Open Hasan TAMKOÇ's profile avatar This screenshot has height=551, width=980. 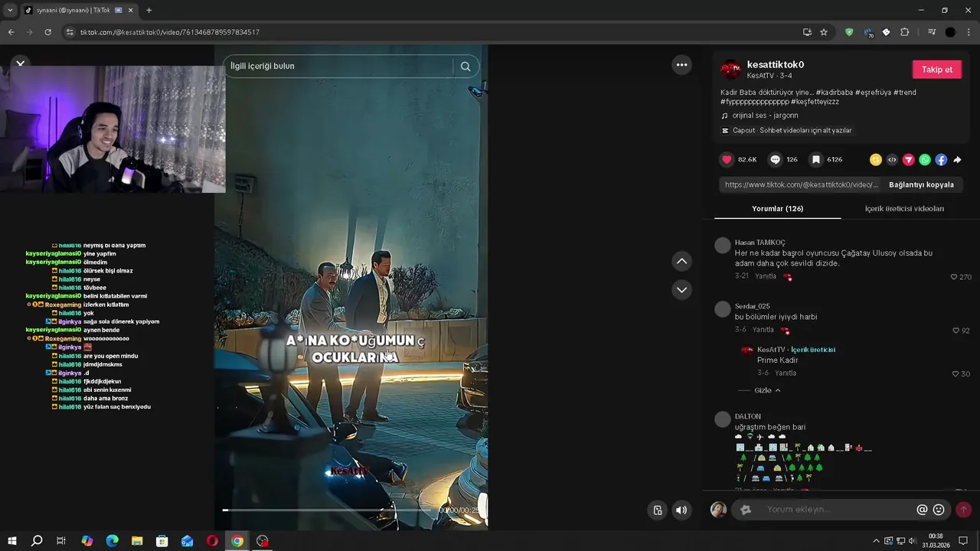pyautogui.click(x=722, y=245)
